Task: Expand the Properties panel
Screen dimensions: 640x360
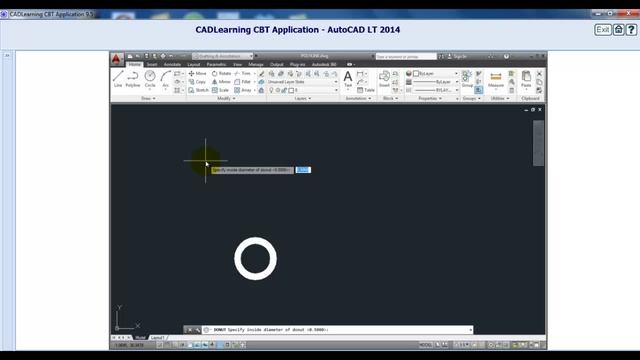Action: click(430, 98)
